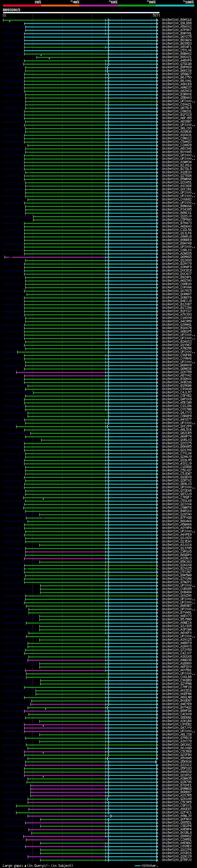This screenshot has width=197, height=868.
Task: Select hit label UniRef100_B7QVE1
Action: pos(177,785)
